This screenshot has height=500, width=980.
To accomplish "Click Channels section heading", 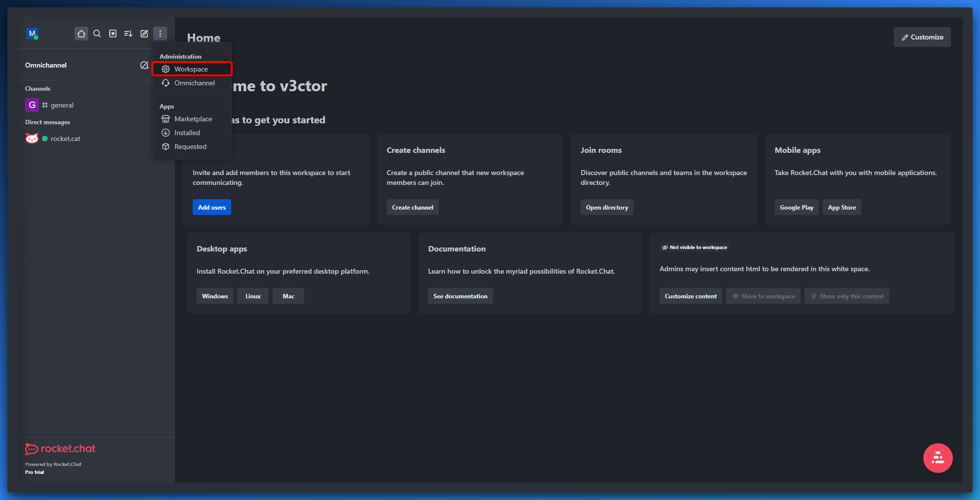I will [x=37, y=89].
